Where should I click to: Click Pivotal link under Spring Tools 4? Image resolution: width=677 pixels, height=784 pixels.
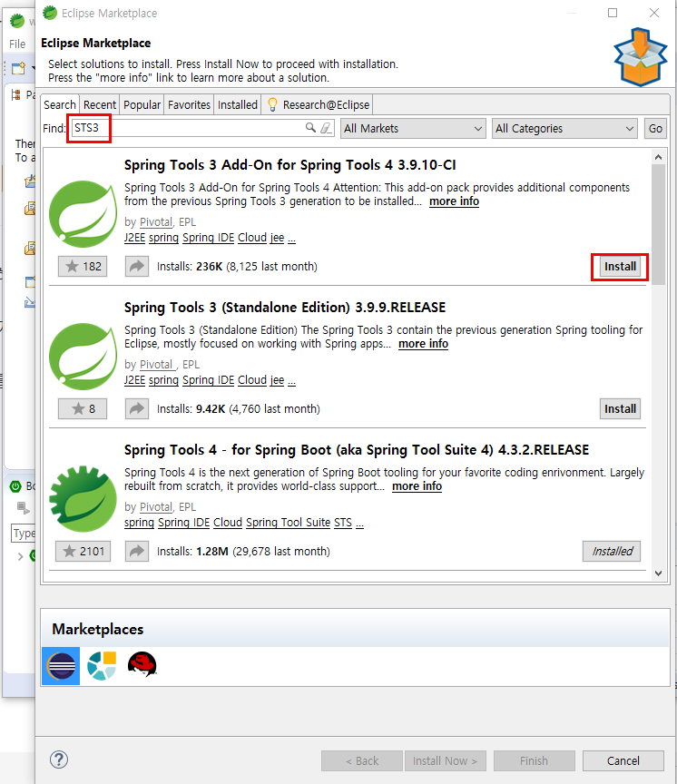pos(156,507)
